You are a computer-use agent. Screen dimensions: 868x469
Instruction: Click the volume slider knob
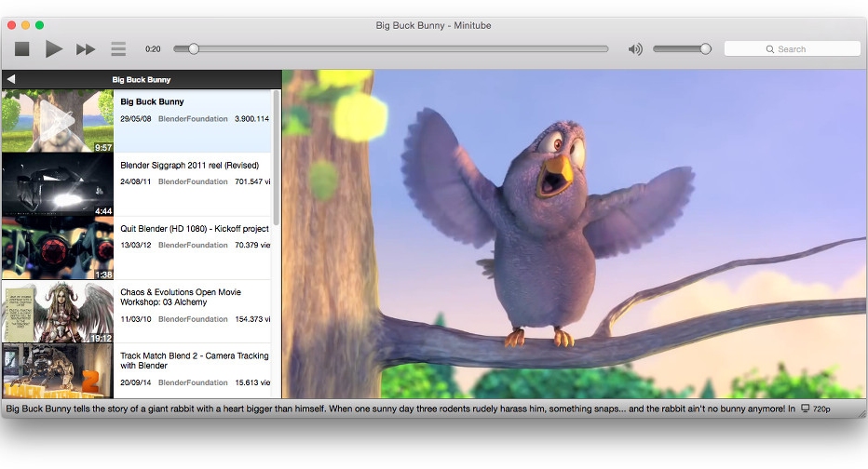[705, 49]
